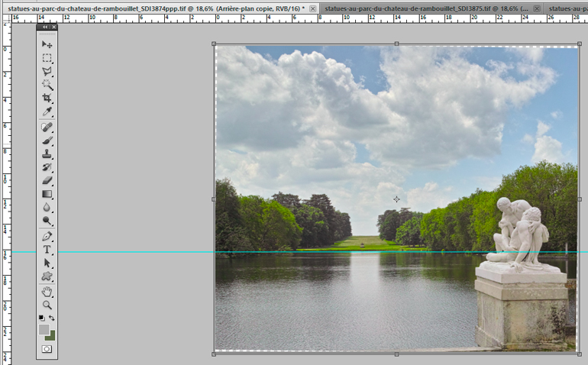Open the gray foreground color swatch

click(44, 329)
